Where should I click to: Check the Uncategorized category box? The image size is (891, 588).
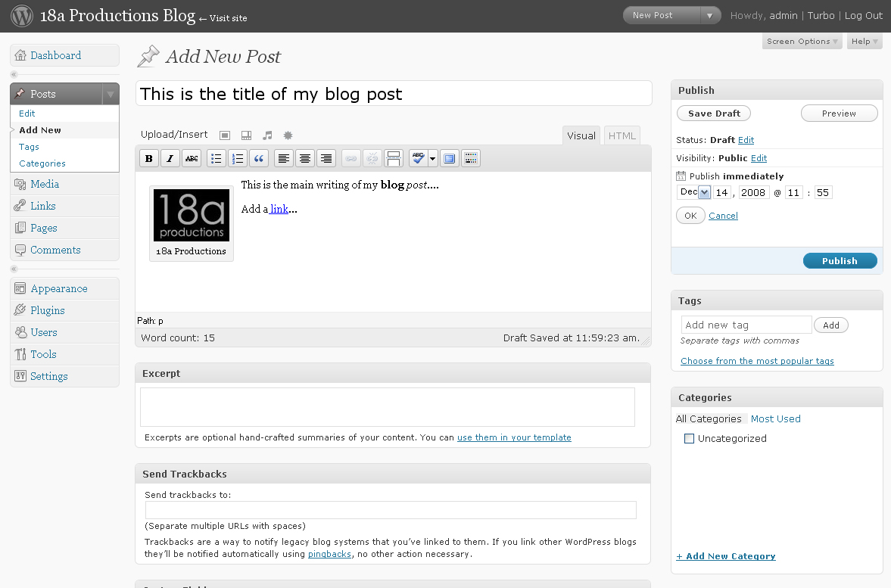(690, 439)
